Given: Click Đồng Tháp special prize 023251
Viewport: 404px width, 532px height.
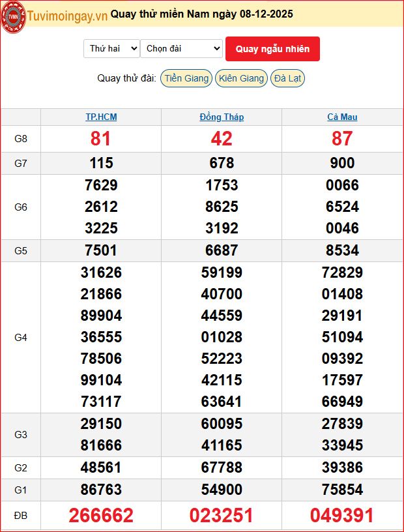Looking at the screenshot, I should [222, 516].
